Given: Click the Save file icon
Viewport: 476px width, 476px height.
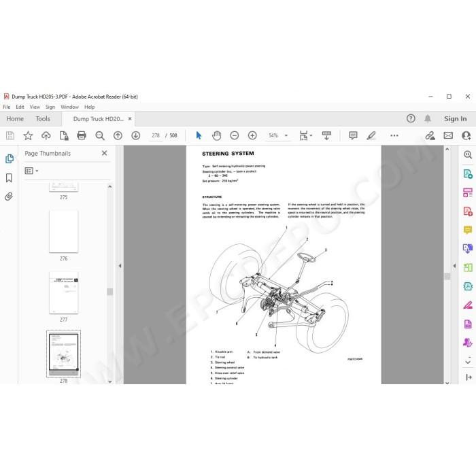Looking at the screenshot, I should click(10, 135).
